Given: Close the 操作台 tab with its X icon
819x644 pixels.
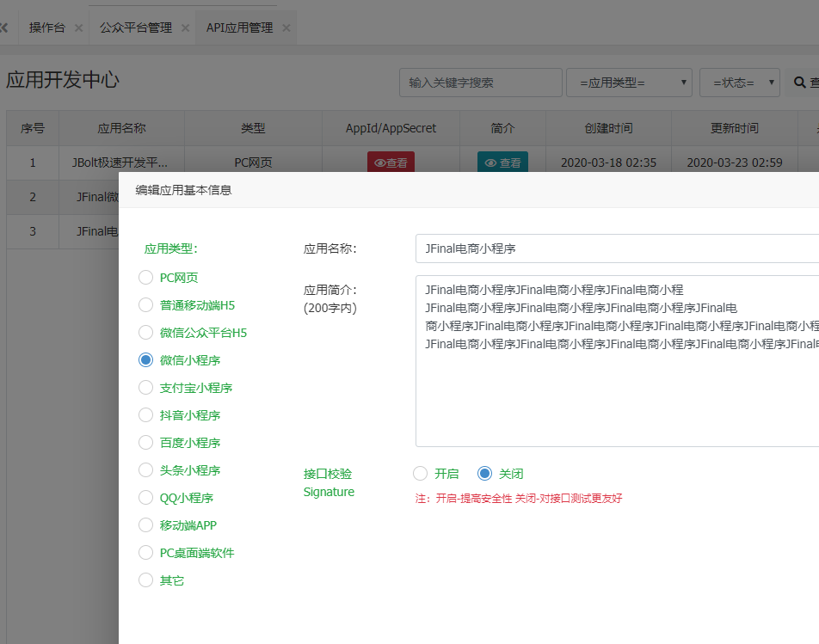Looking at the screenshot, I should tap(79, 28).
